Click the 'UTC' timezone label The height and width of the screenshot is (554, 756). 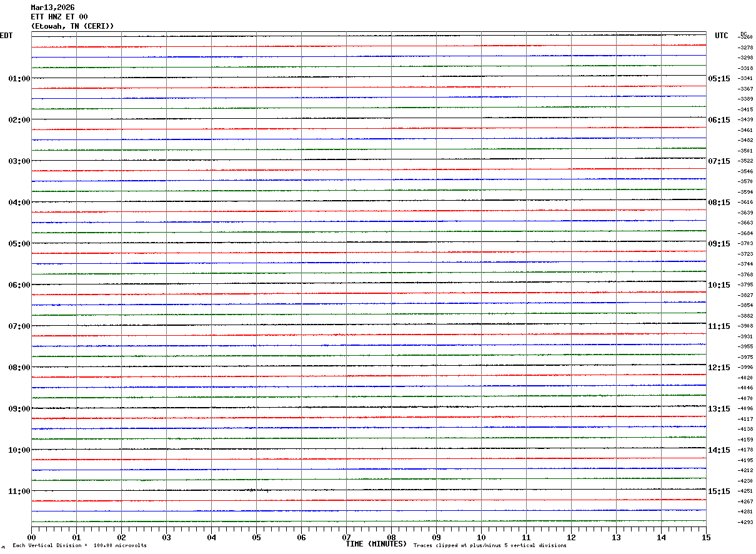[x=722, y=36]
